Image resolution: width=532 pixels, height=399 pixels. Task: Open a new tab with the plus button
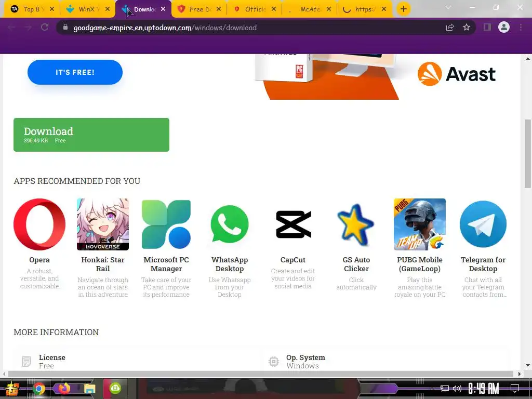click(403, 9)
